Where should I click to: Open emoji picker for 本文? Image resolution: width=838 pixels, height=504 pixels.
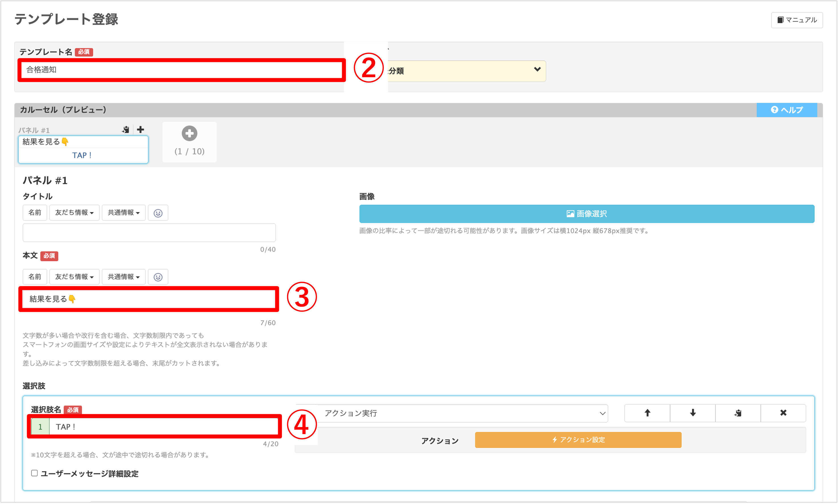point(158,277)
